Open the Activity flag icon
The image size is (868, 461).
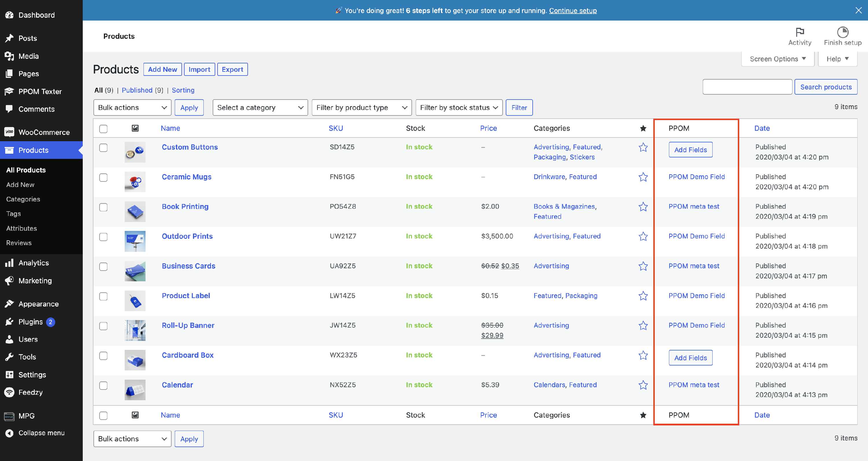tap(800, 32)
